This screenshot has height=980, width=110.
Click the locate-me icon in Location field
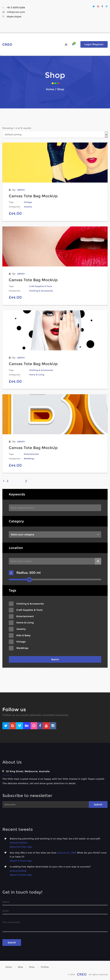pos(98,561)
